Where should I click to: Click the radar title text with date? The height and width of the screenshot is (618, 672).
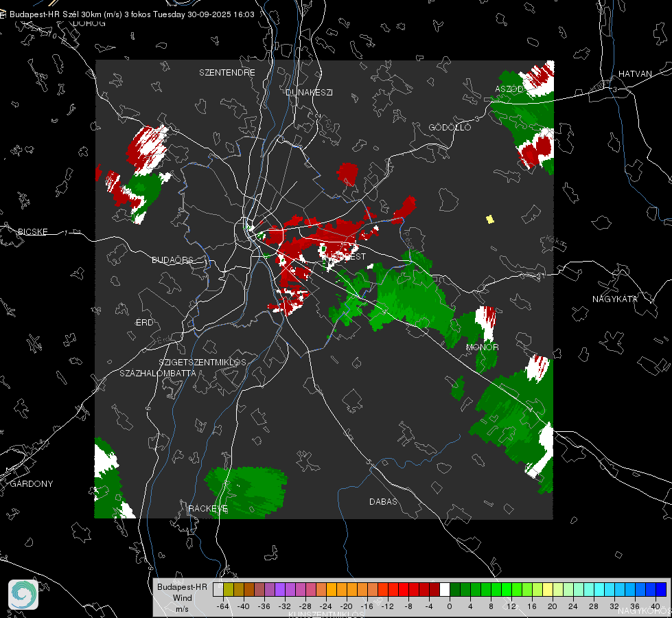pos(132,14)
